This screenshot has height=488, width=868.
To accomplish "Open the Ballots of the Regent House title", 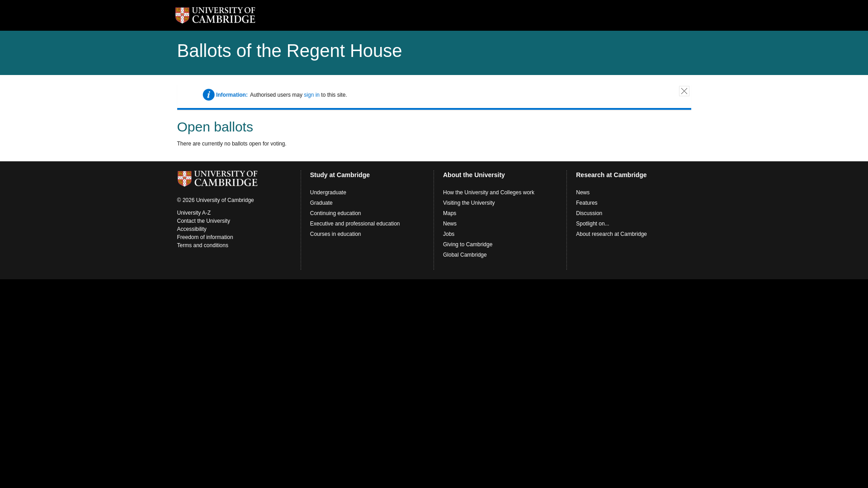I will (289, 51).
